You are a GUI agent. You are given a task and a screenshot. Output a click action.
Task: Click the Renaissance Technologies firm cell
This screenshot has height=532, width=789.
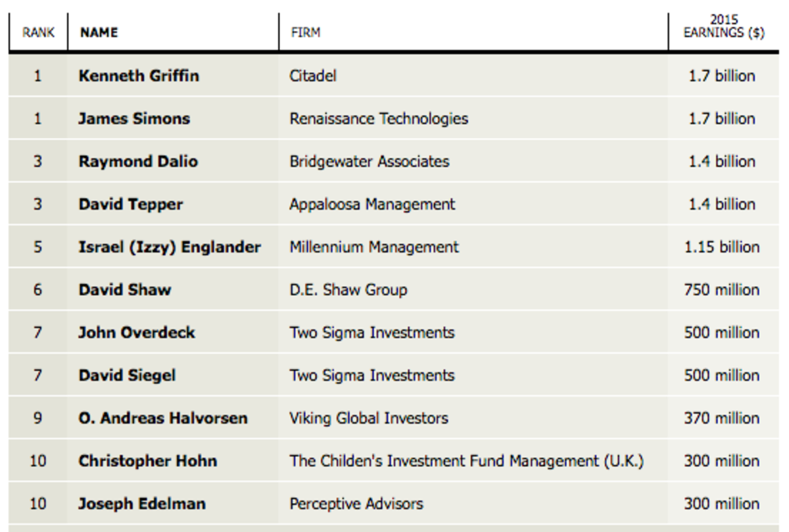tap(379, 119)
